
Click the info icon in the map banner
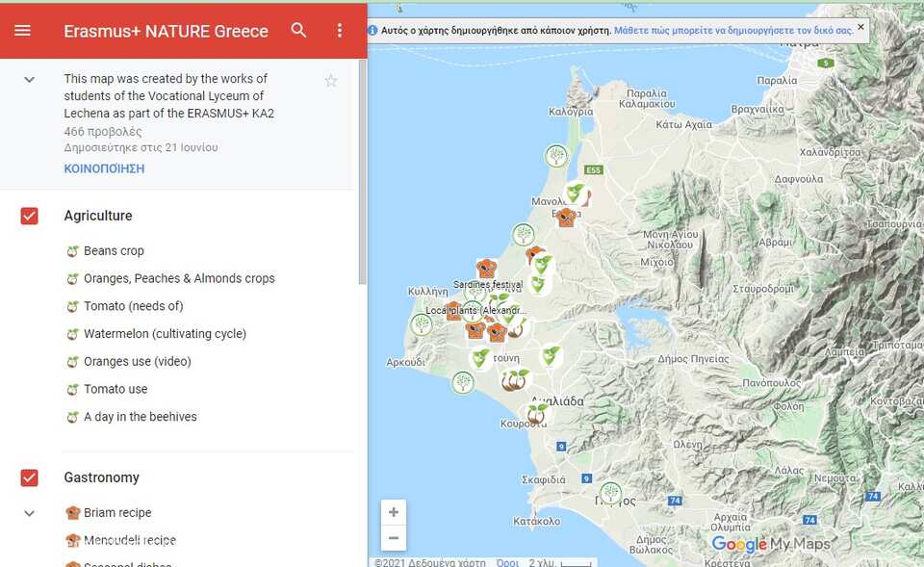(x=373, y=30)
